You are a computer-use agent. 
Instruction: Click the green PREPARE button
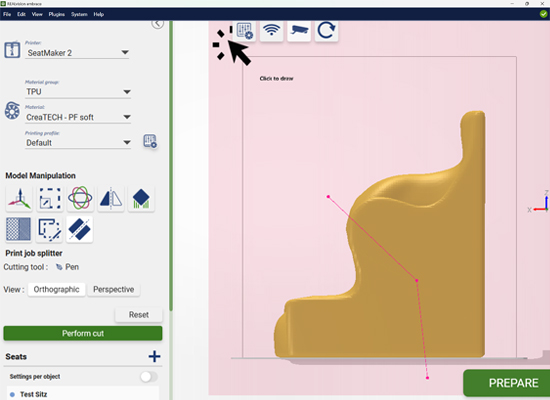[x=507, y=383]
